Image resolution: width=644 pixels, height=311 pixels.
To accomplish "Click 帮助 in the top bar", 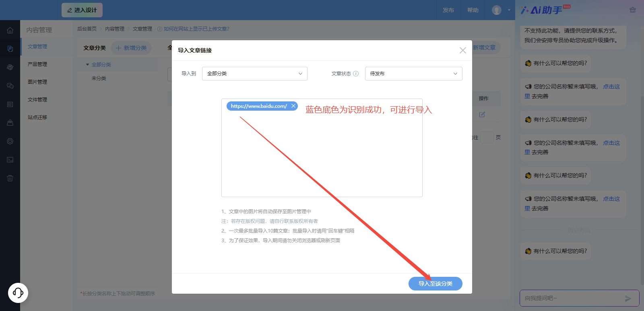I will (473, 10).
